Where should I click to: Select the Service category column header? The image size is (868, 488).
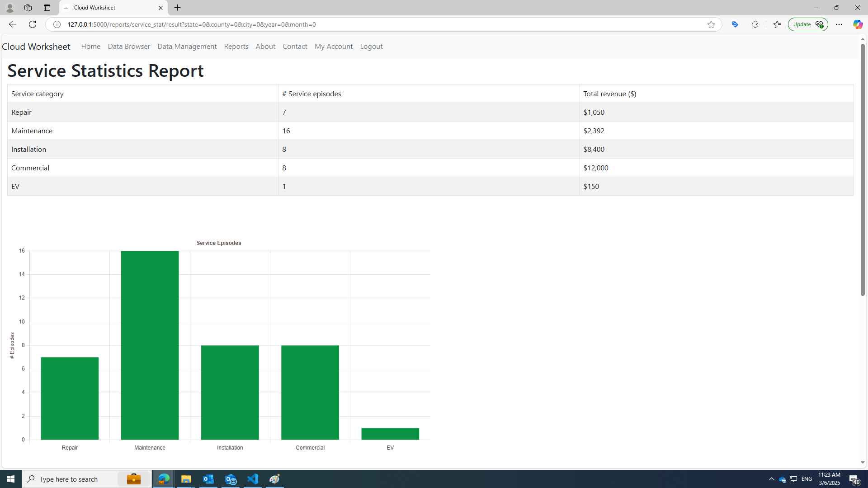(x=143, y=94)
